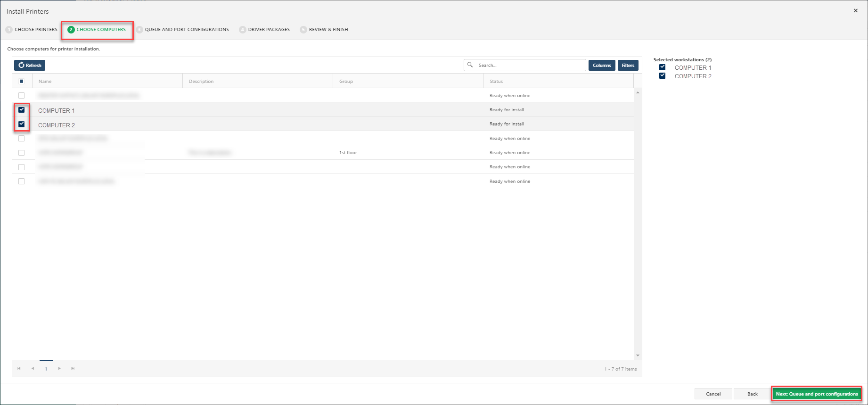Viewport: 868px width, 405px height.
Task: Go to first page of results
Action: (x=19, y=369)
